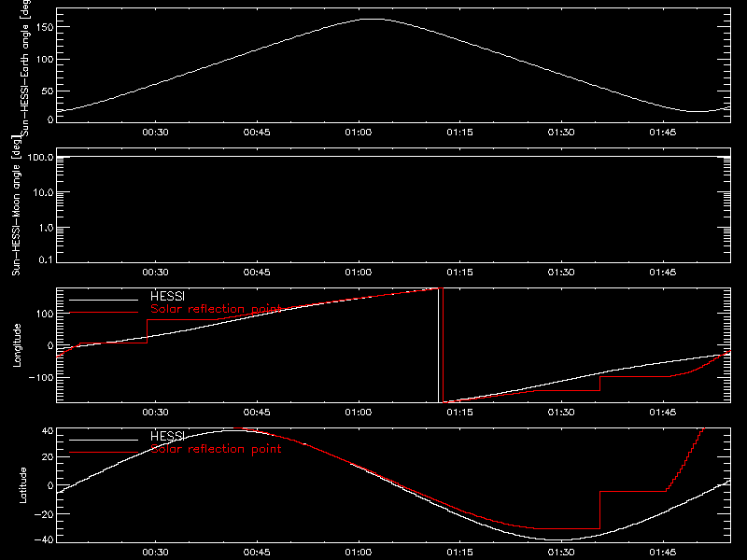Click white HESSI legend line in Longitude plot

104,300
